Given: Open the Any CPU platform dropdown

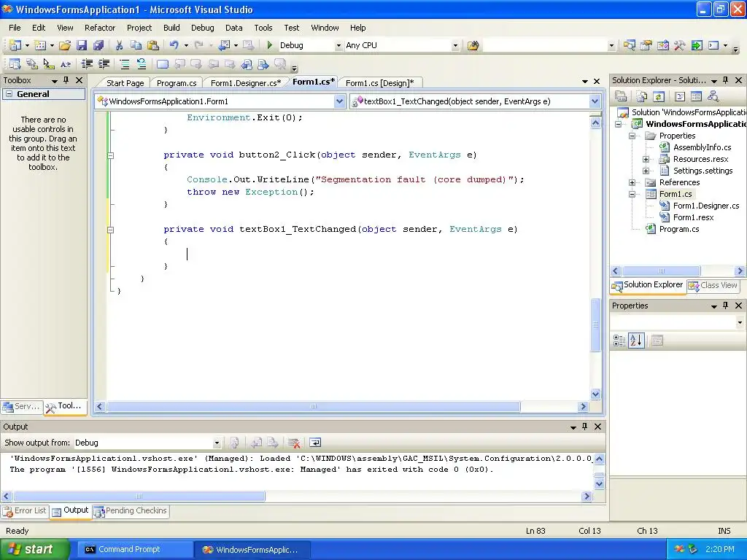Looking at the screenshot, I should [x=455, y=45].
